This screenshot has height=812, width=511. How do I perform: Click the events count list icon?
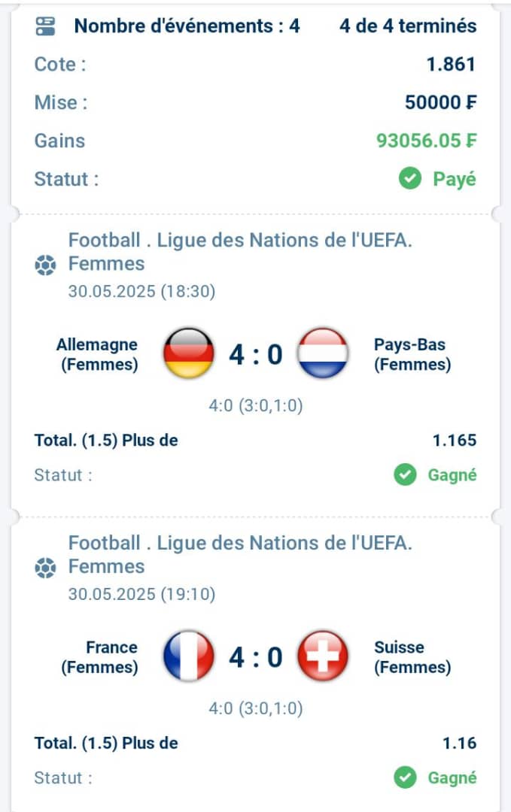click(x=46, y=26)
